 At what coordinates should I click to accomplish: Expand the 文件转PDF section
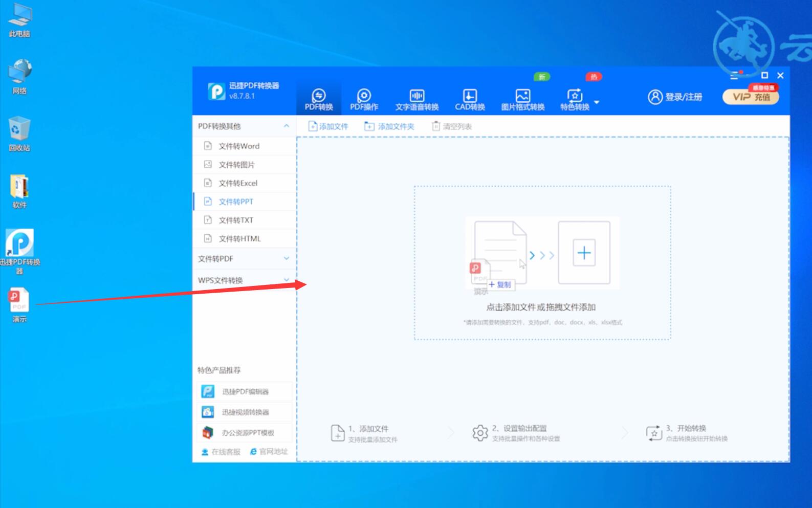point(286,258)
